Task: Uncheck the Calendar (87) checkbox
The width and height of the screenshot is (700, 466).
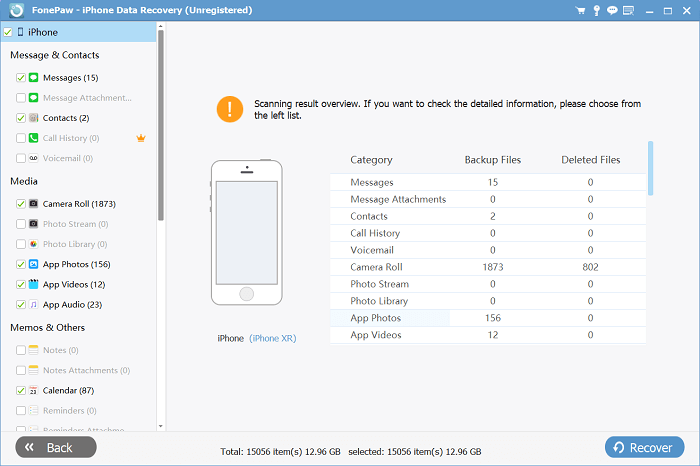Action: coord(21,391)
